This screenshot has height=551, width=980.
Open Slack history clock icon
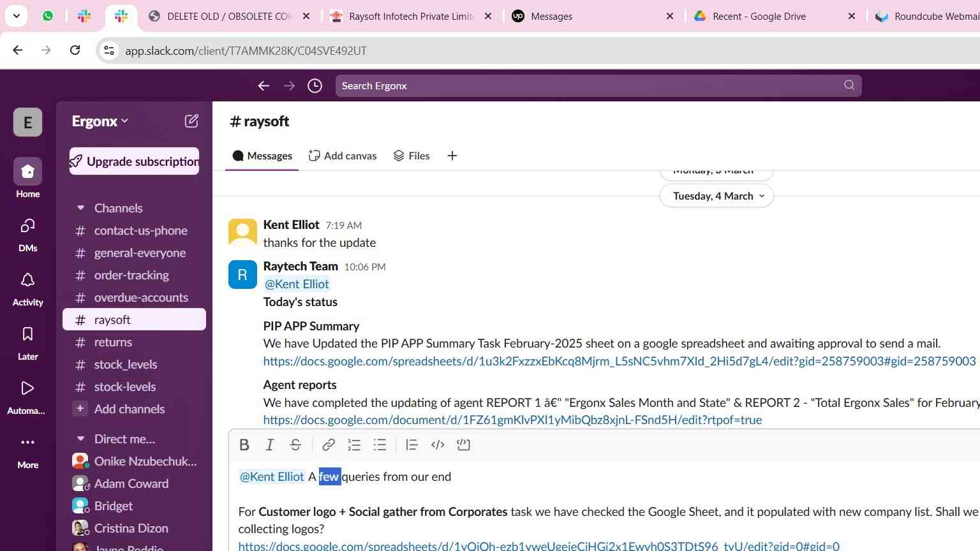(315, 85)
